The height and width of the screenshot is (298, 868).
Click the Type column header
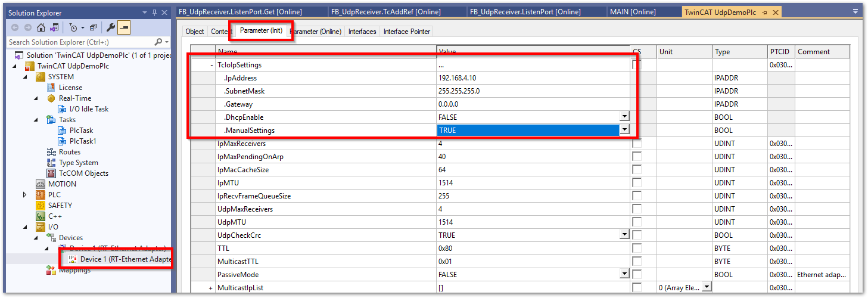pyautogui.click(x=741, y=52)
